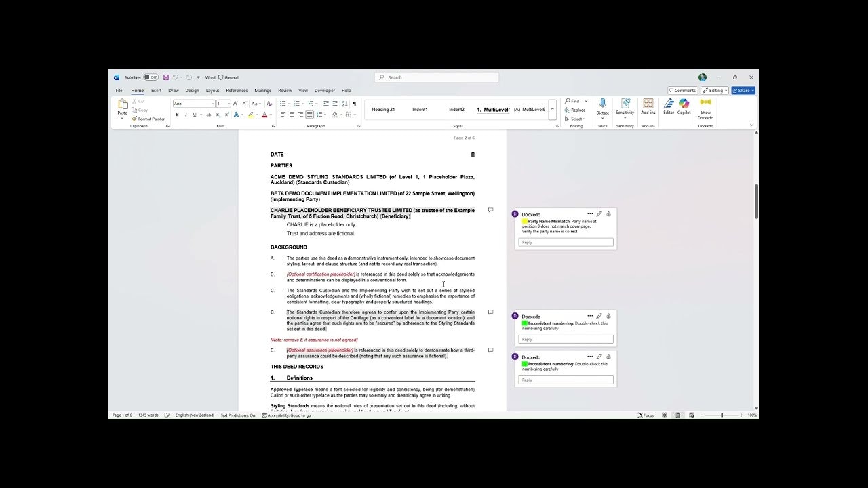868x488 pixels.
Task: Open the Select dropdown in Editing
Action: [576, 119]
